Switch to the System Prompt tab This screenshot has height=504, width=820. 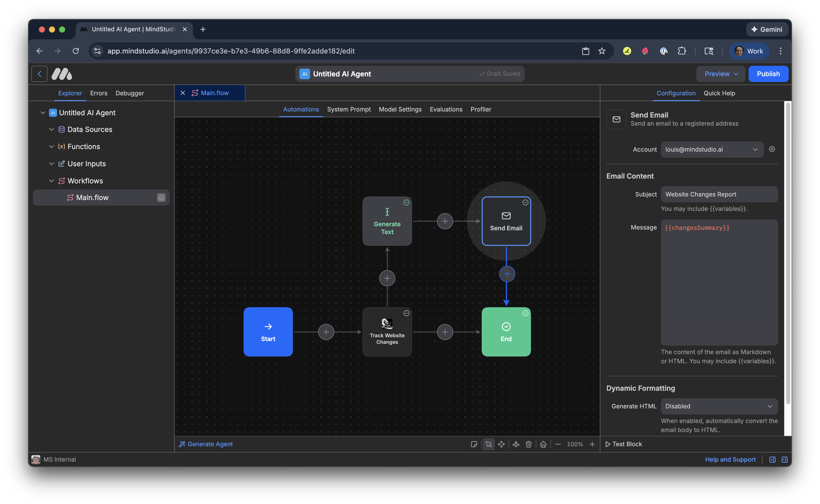349,109
